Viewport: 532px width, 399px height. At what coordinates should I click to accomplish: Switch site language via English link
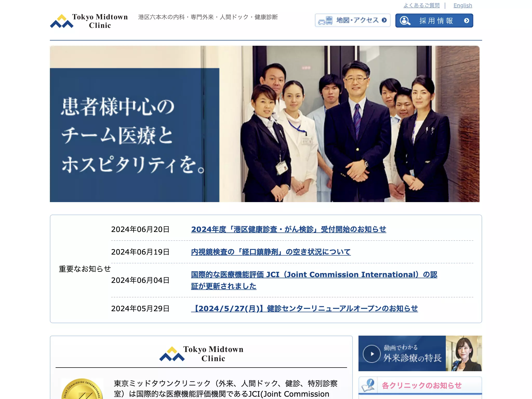pos(463,5)
